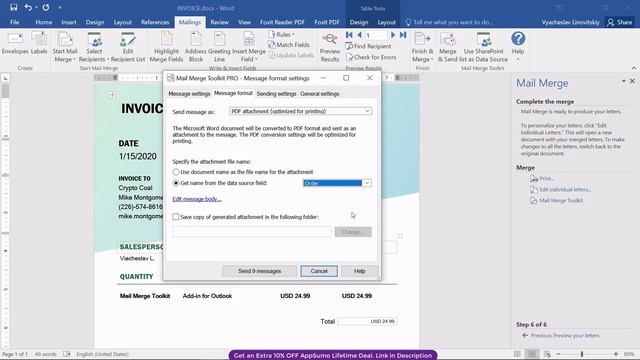Viewport: 640px width, 360px height.
Task: Open Select Recipients dropdown
Action: pyautogui.click(x=94, y=48)
